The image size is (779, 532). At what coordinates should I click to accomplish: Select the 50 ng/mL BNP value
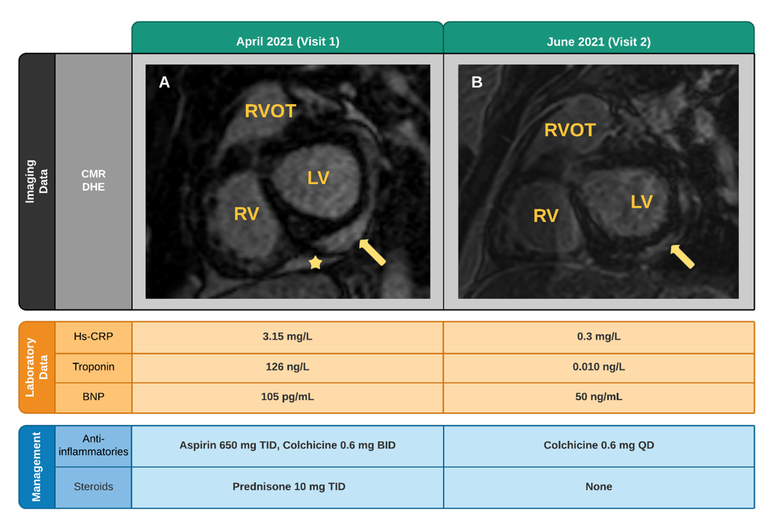click(598, 397)
